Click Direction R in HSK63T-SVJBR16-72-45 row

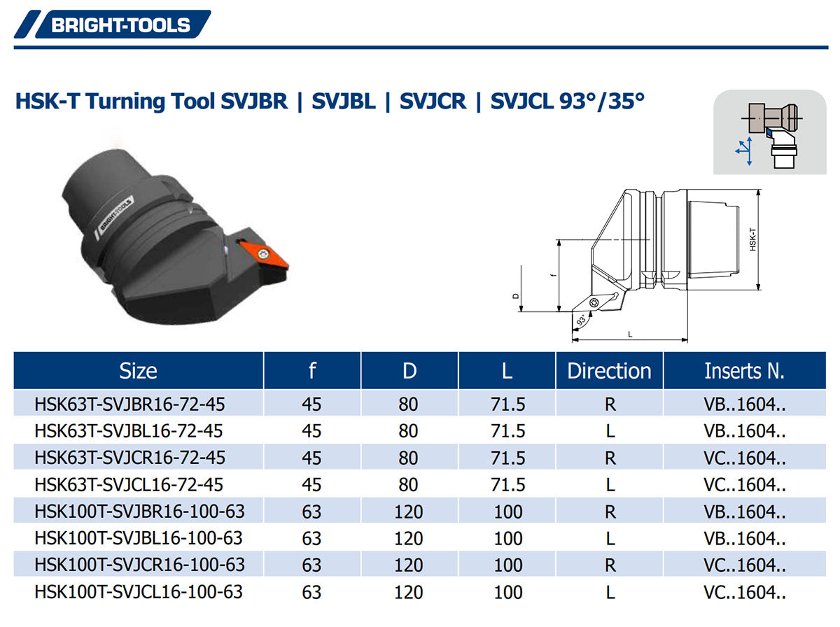610,404
